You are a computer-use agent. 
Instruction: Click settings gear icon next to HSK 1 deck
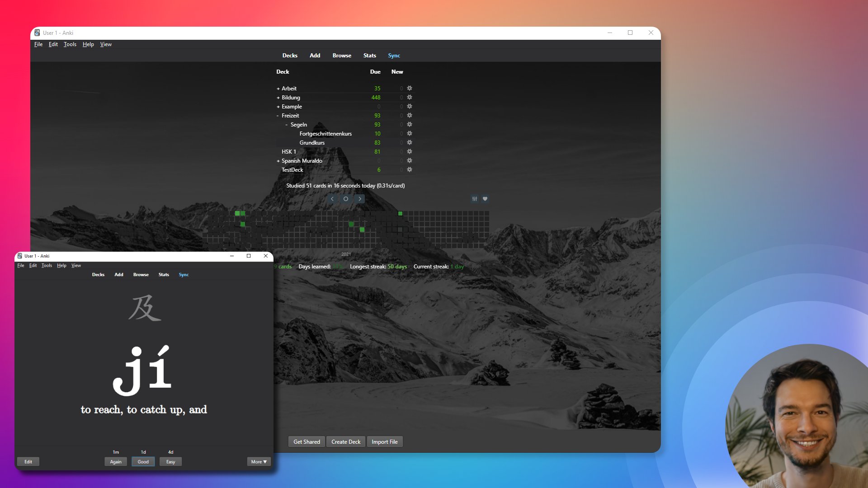coord(410,151)
